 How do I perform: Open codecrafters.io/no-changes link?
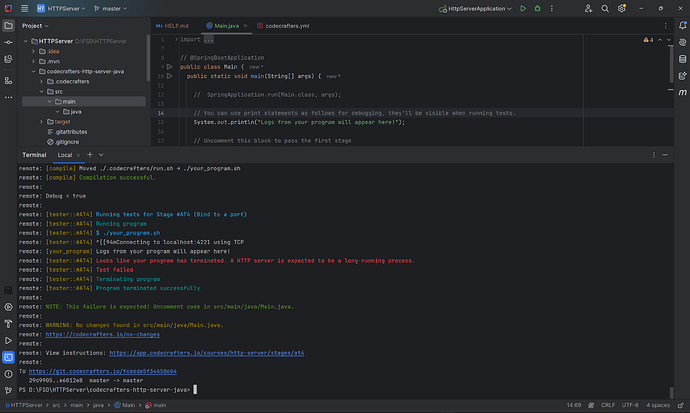pos(103,335)
